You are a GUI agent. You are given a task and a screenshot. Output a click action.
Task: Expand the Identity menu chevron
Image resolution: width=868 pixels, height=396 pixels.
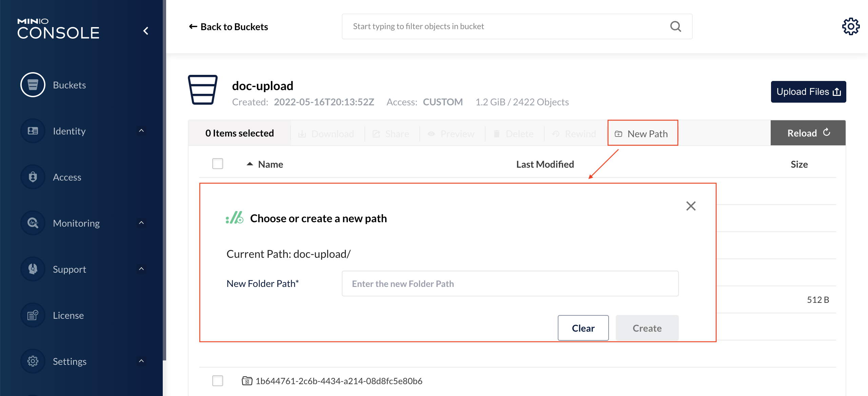pyautogui.click(x=141, y=131)
